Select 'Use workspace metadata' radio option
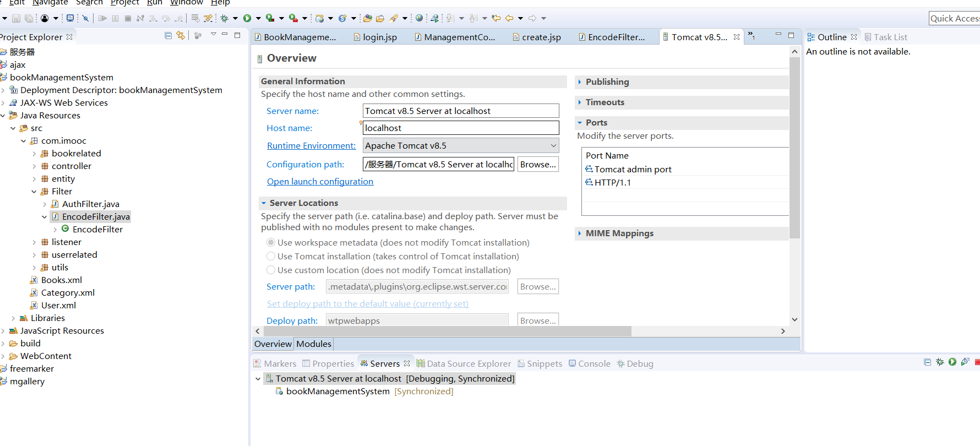 point(271,242)
